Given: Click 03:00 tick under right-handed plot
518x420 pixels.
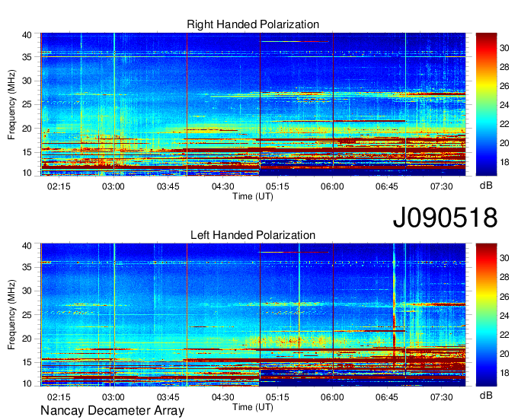Looking at the screenshot, I should tap(114, 186).
